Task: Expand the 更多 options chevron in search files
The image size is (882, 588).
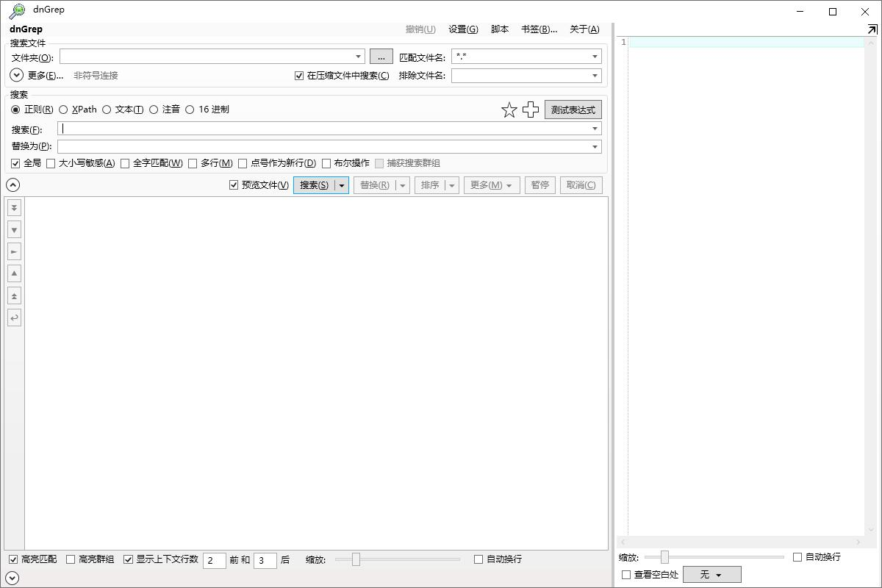Action: click(17, 75)
